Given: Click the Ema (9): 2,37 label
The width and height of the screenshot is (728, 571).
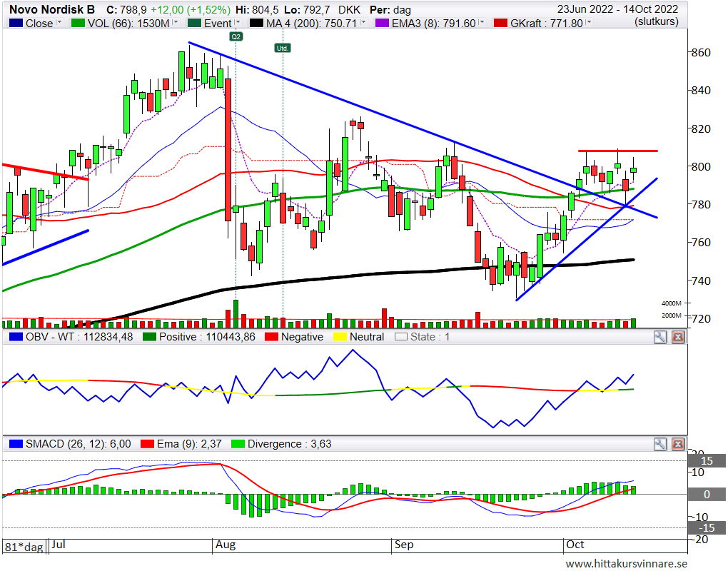Looking at the screenshot, I should [x=189, y=444].
